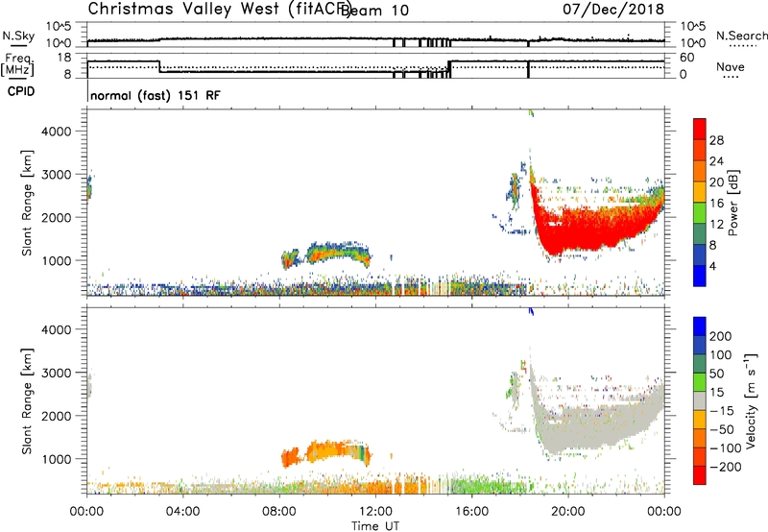Click the 18 label on frequency axis

(x=64, y=58)
